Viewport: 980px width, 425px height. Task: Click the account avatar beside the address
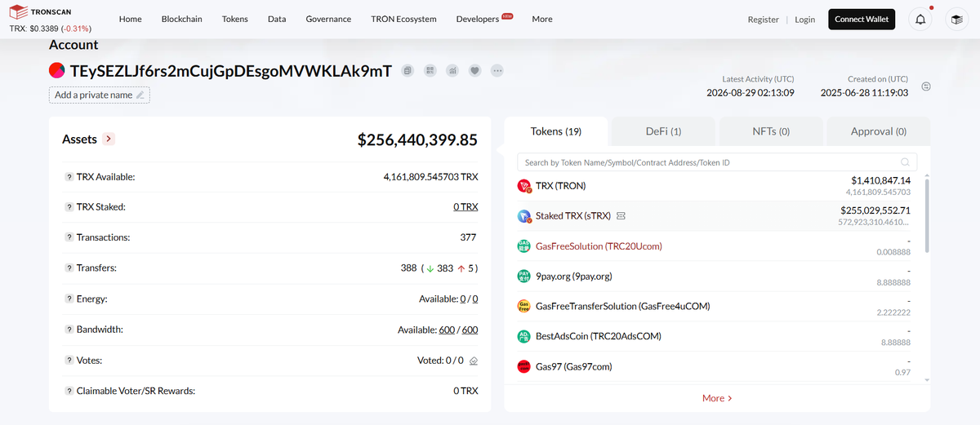point(57,71)
